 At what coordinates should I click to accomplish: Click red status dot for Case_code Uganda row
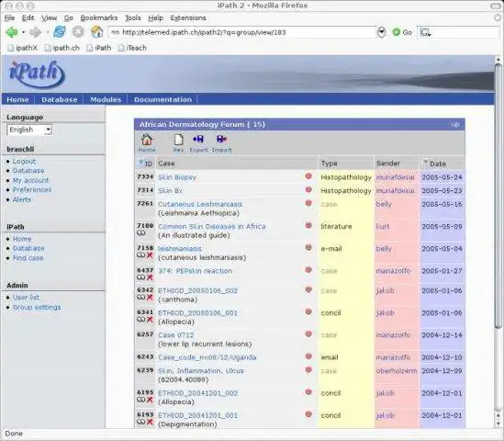click(x=308, y=356)
